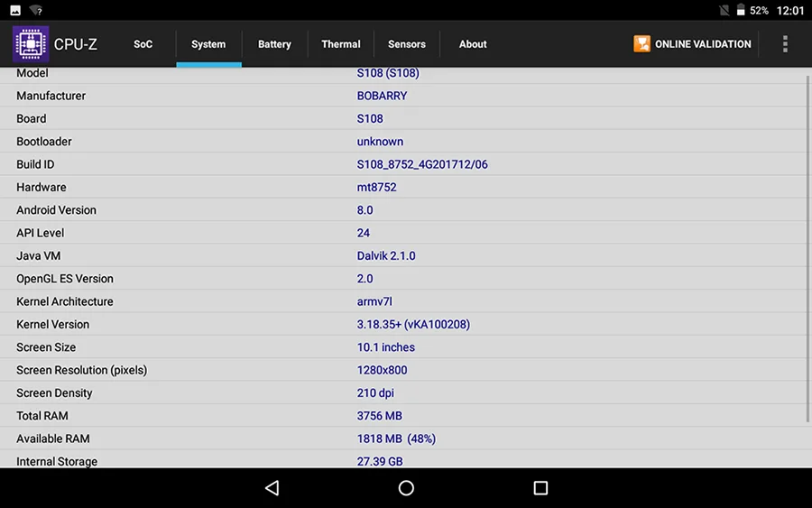Image resolution: width=812 pixels, height=508 pixels.
Task: Tap the Wi-Fi status icon
Action: 36,10
